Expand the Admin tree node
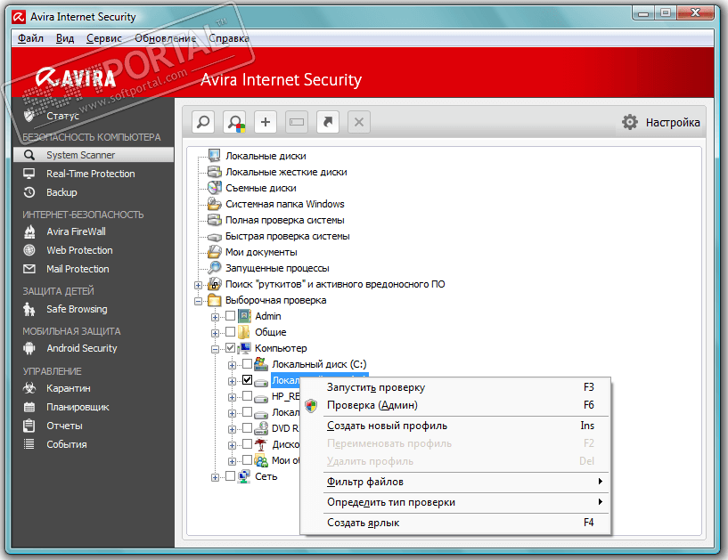 [215, 317]
